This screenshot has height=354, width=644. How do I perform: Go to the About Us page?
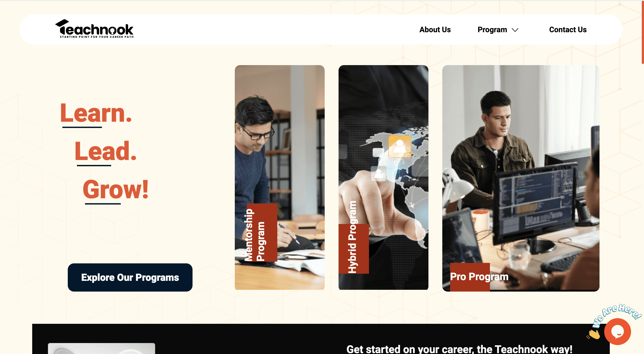[435, 30]
